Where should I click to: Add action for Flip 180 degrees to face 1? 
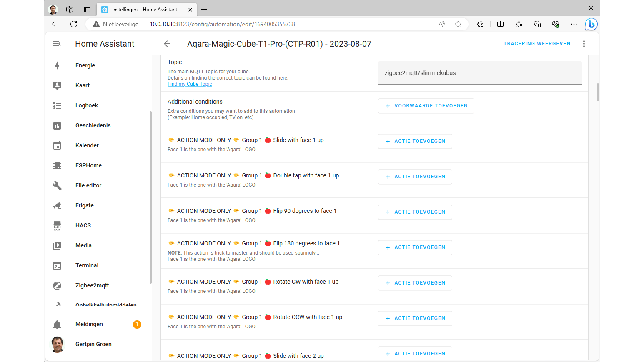coord(415,247)
